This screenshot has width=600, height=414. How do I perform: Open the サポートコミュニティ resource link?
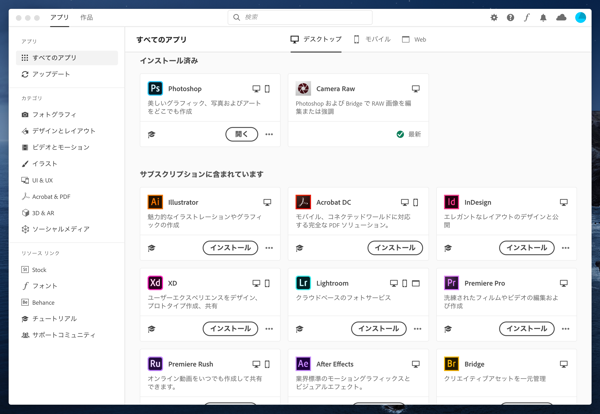[58, 335]
